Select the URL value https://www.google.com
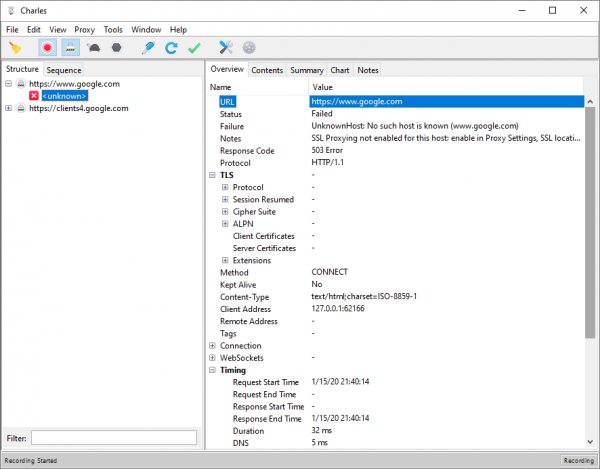Viewport: 600px width, 469px height. pyautogui.click(x=446, y=101)
